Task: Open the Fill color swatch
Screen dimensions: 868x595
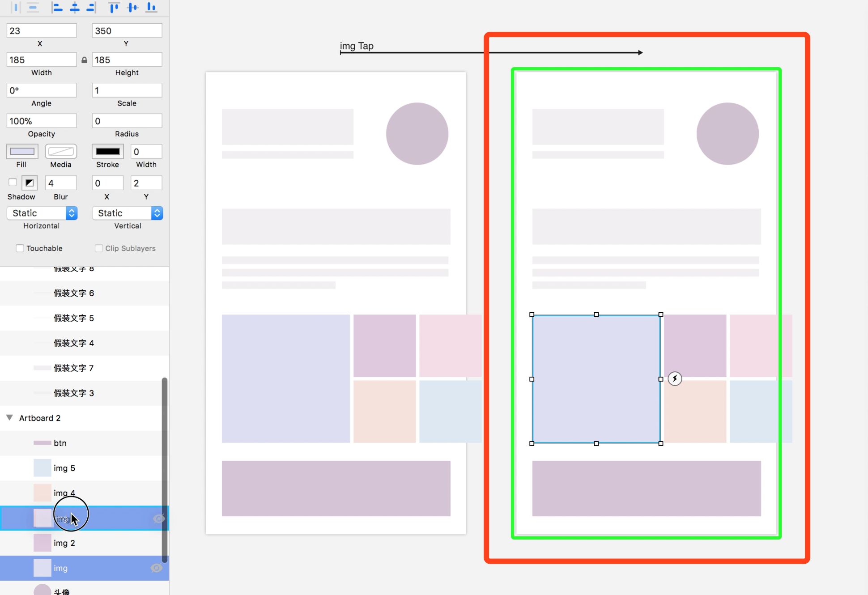Action: click(22, 152)
